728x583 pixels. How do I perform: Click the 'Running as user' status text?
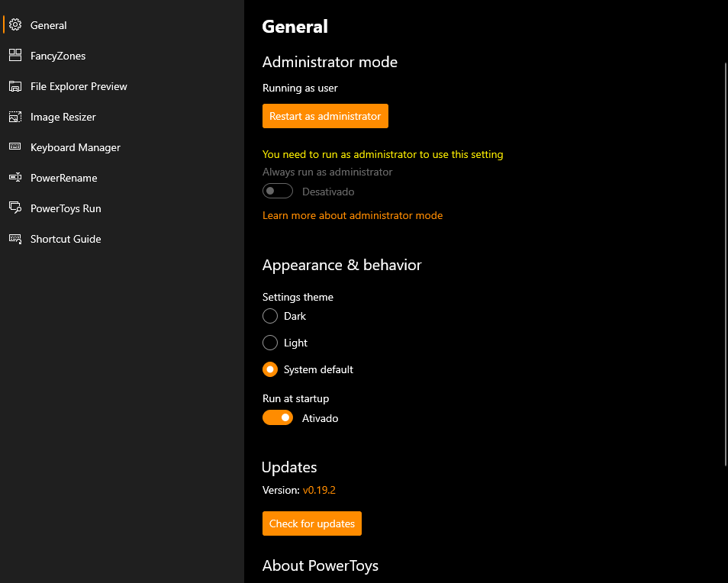coord(300,89)
